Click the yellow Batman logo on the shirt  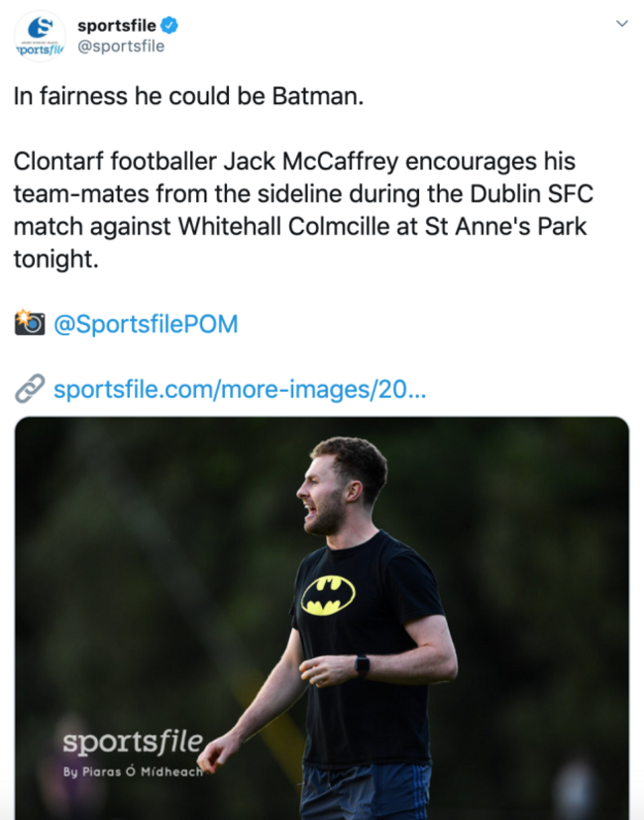click(328, 595)
